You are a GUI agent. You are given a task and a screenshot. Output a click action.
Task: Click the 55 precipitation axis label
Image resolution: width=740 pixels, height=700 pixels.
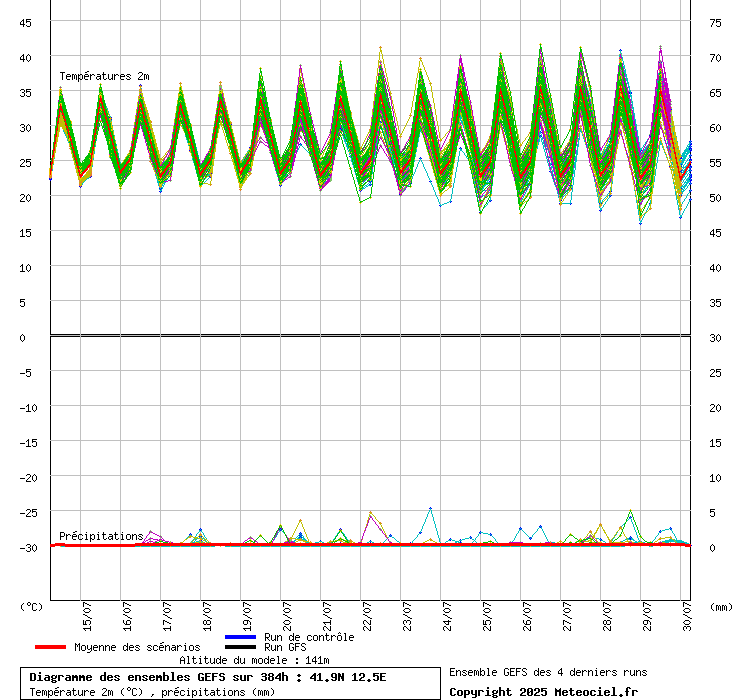715,163
